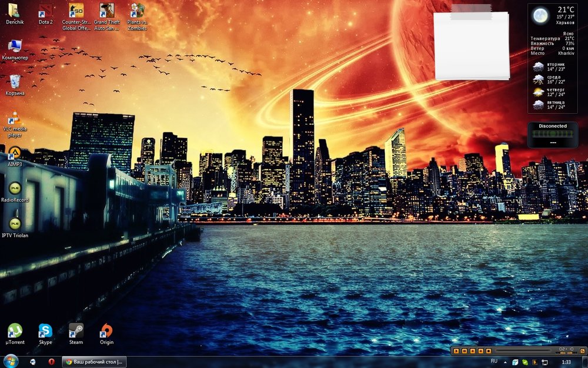The height and width of the screenshot is (368, 588).
Task: Switch the RU keyboard language indicator
Action: tap(494, 361)
